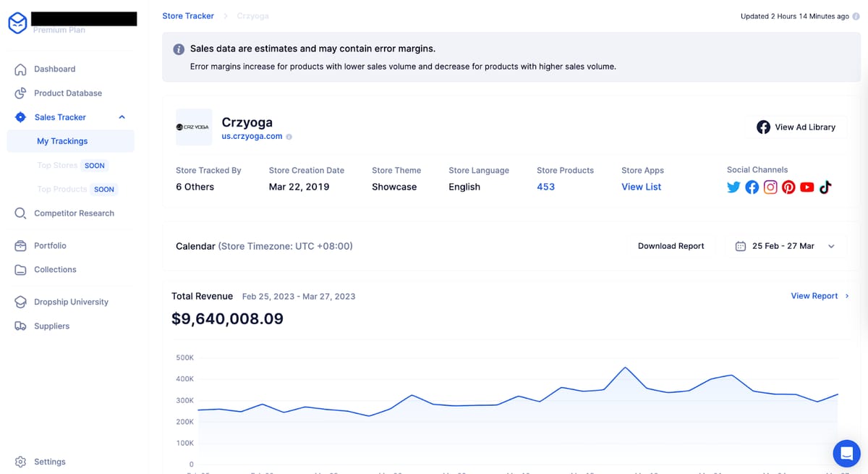The height and width of the screenshot is (474, 868).
Task: Click the 453 store products link
Action: (x=546, y=187)
